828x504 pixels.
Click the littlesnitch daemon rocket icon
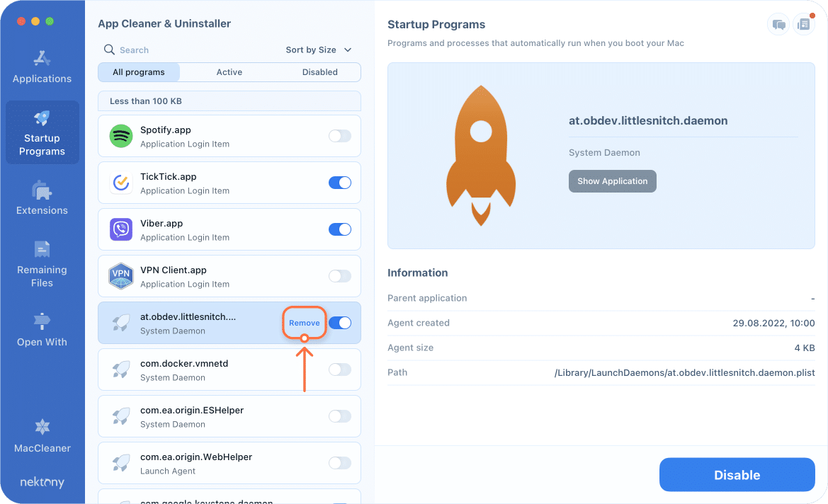tap(121, 323)
